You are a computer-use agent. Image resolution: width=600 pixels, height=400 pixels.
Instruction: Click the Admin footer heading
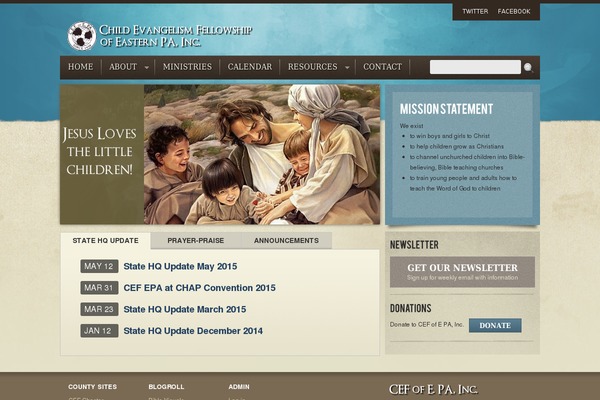(x=239, y=387)
